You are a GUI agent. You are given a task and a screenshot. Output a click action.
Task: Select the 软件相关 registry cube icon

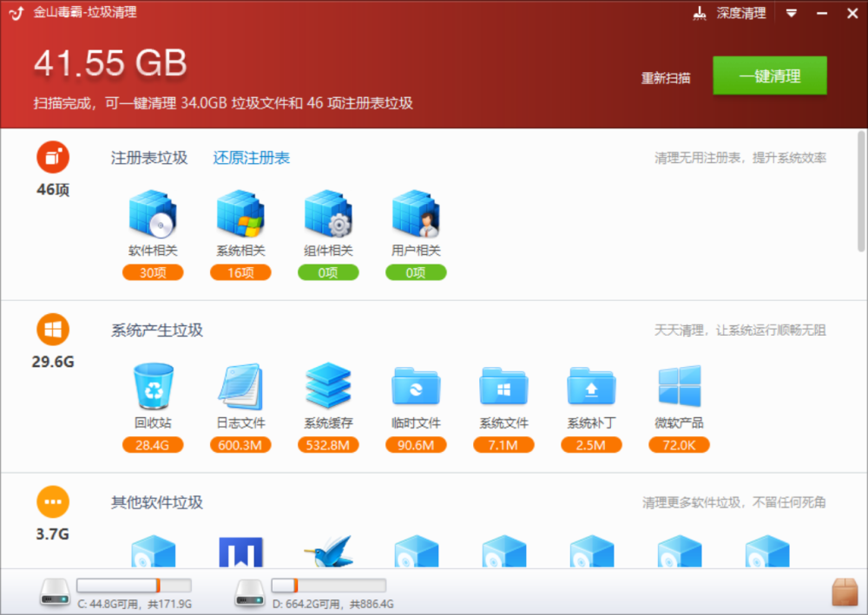point(153,213)
